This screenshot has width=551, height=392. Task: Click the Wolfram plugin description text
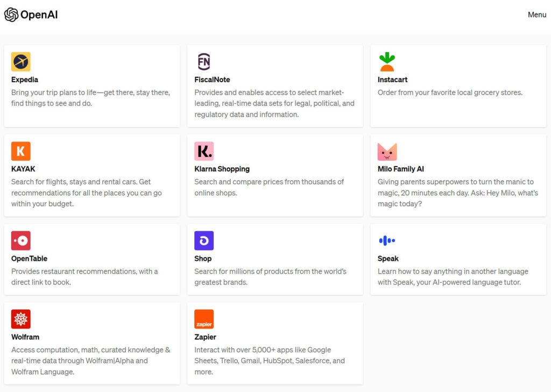90,361
